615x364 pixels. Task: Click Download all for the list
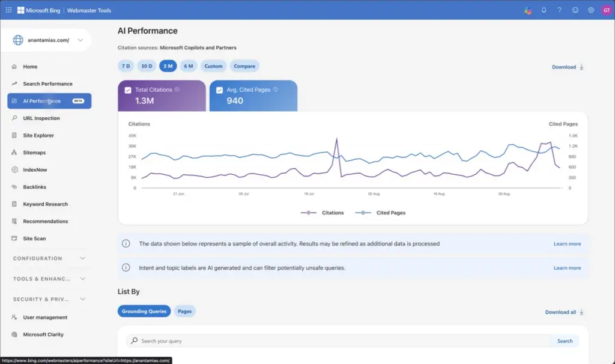[x=565, y=312]
